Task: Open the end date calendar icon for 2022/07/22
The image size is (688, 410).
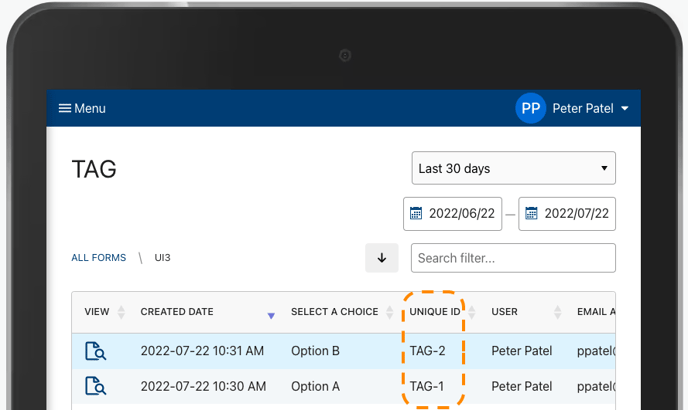Action: point(531,213)
